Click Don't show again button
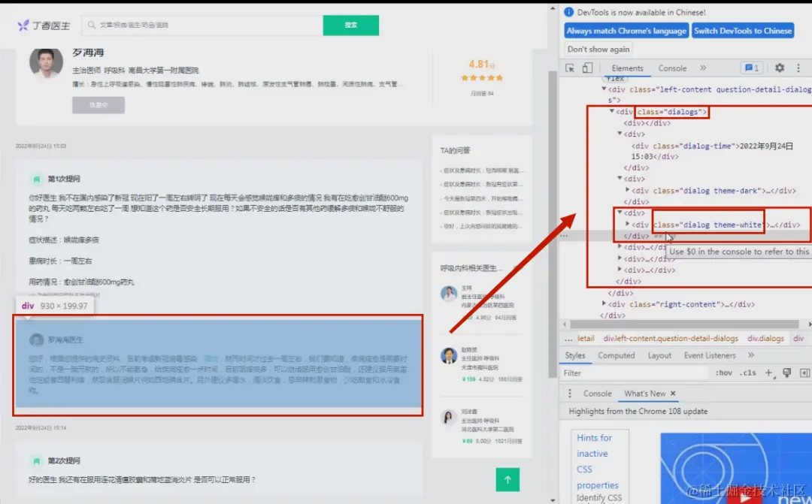812x504 pixels. click(598, 49)
